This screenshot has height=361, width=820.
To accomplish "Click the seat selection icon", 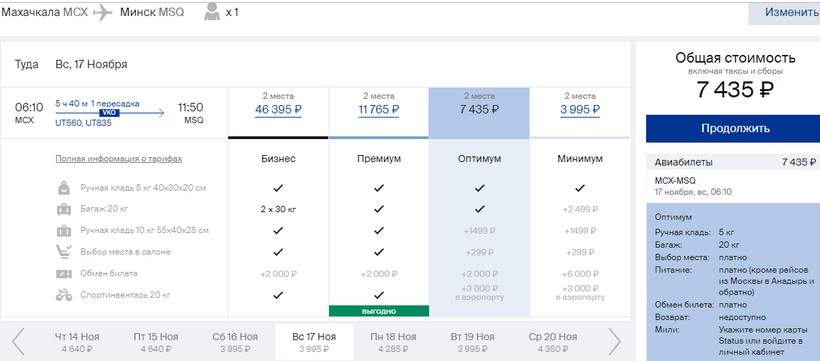I will 64,252.
